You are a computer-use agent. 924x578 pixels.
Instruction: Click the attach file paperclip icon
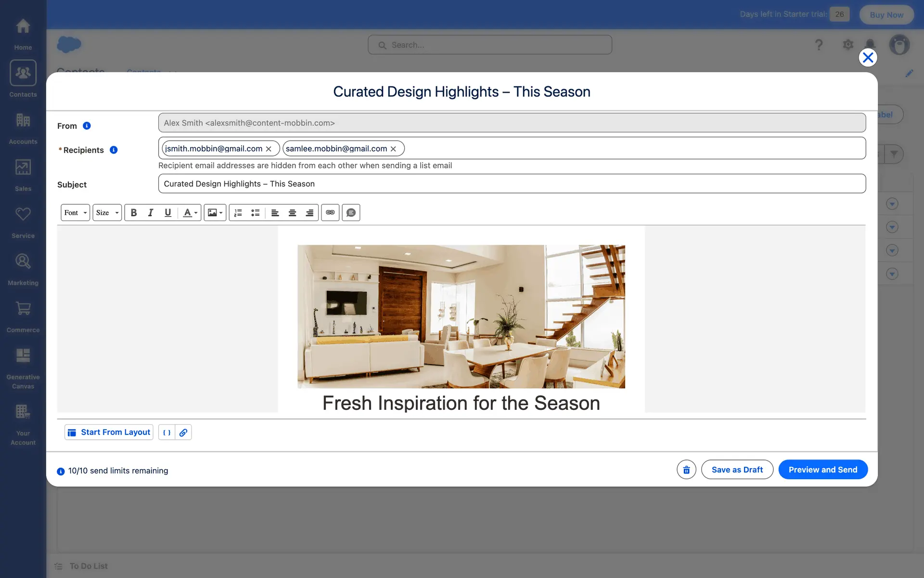point(183,433)
